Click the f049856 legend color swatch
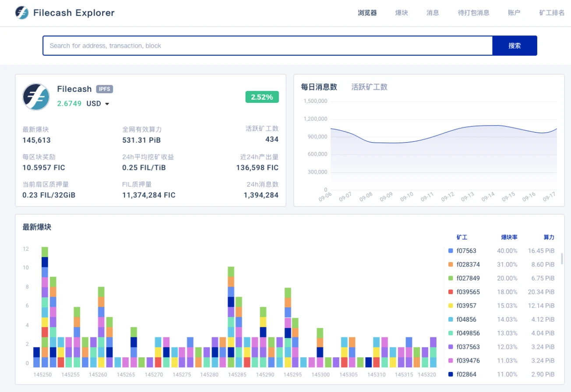The width and height of the screenshot is (571, 392). pos(451,333)
